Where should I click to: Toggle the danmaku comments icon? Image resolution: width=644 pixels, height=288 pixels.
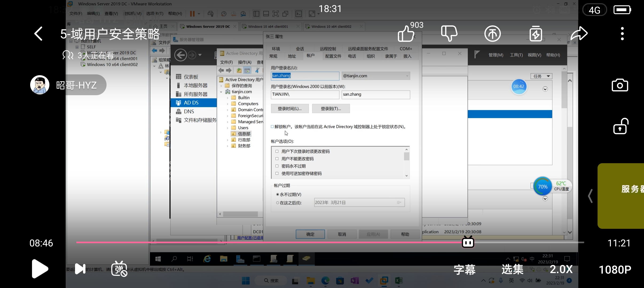coord(119,269)
